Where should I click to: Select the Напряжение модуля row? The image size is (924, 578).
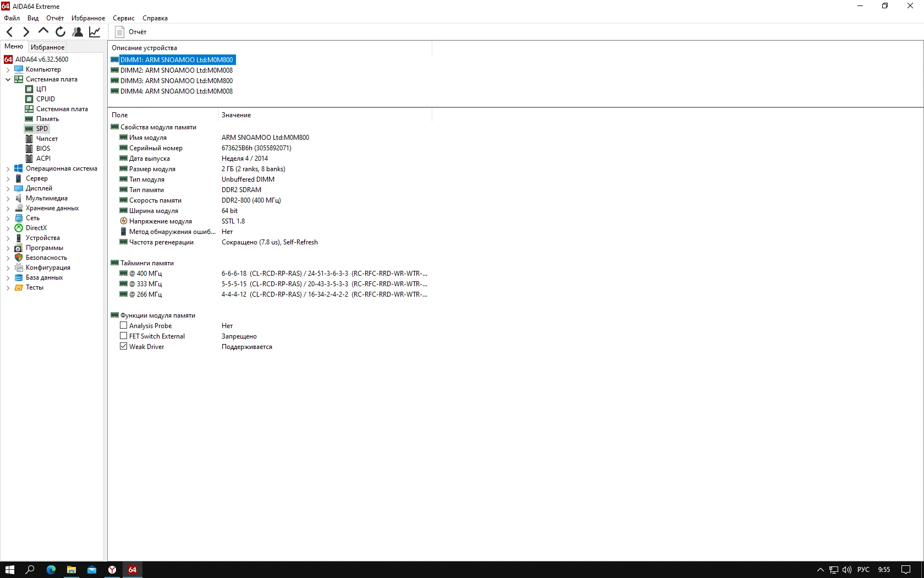(x=269, y=221)
